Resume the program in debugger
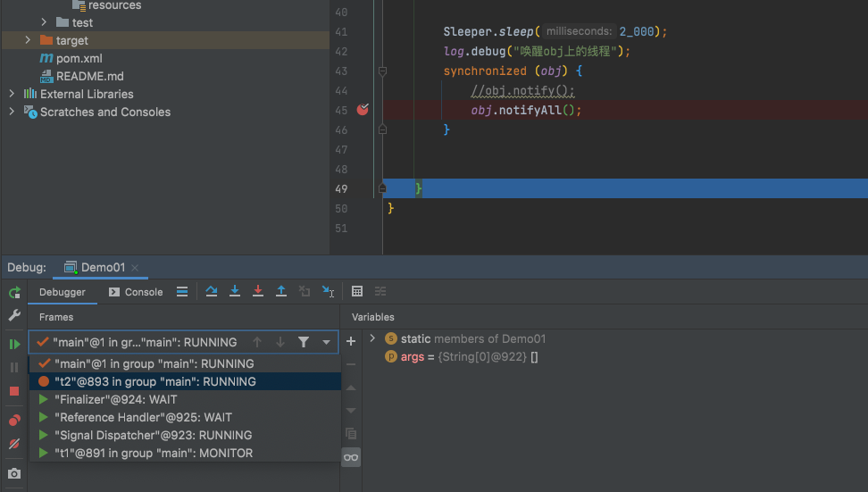 tap(14, 344)
